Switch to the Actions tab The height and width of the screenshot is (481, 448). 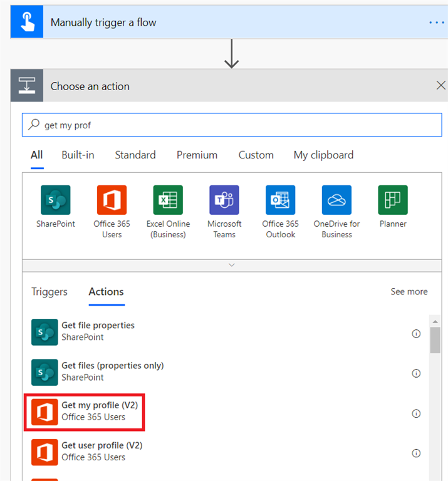click(x=106, y=292)
